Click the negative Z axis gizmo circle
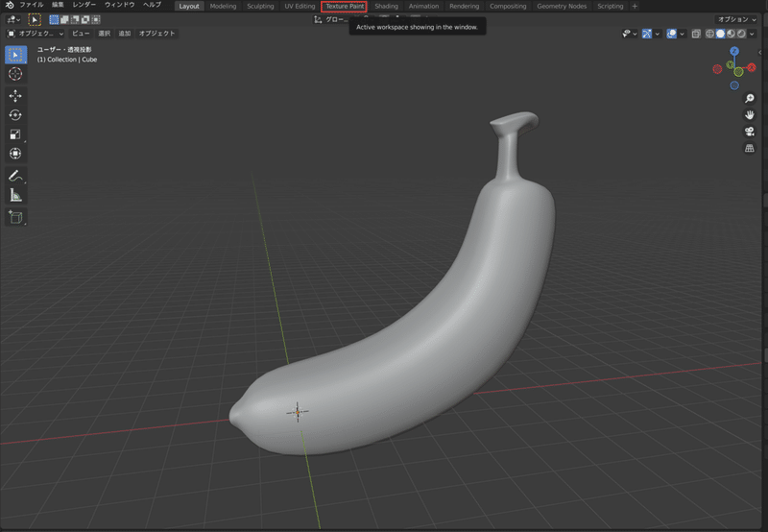768x532 pixels. (734, 85)
